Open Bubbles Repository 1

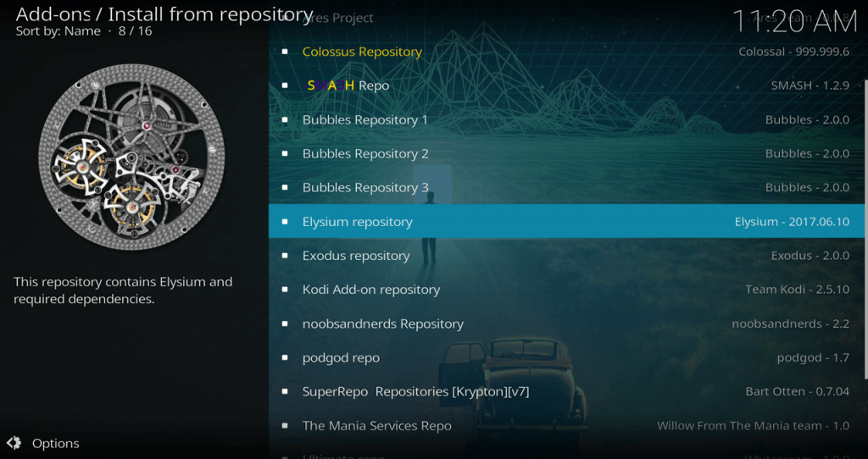(x=567, y=119)
